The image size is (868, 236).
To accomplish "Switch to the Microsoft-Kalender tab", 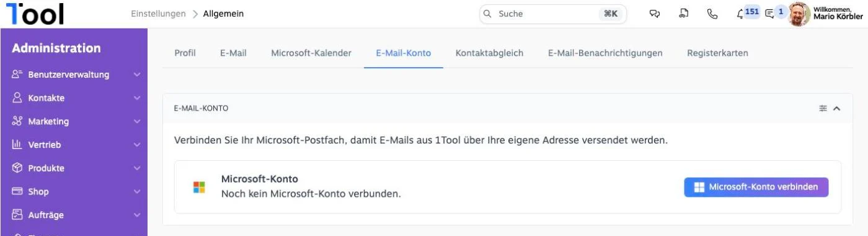I will (311, 53).
